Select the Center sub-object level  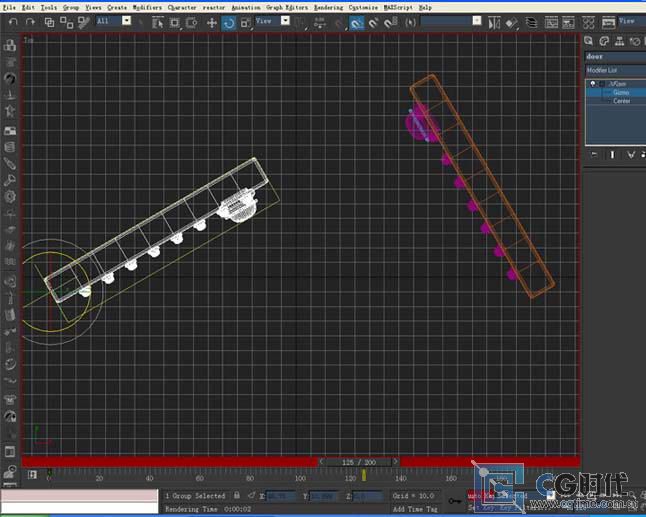click(x=621, y=101)
